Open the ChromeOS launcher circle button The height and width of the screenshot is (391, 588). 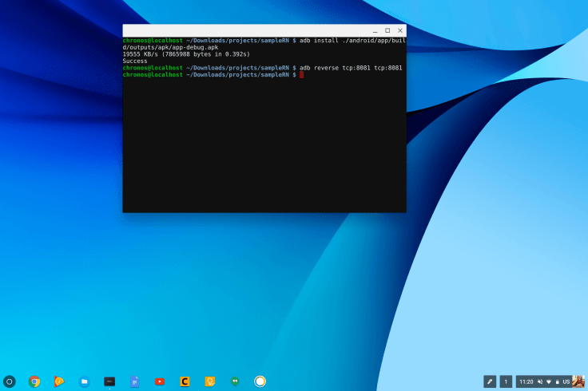(x=10, y=381)
